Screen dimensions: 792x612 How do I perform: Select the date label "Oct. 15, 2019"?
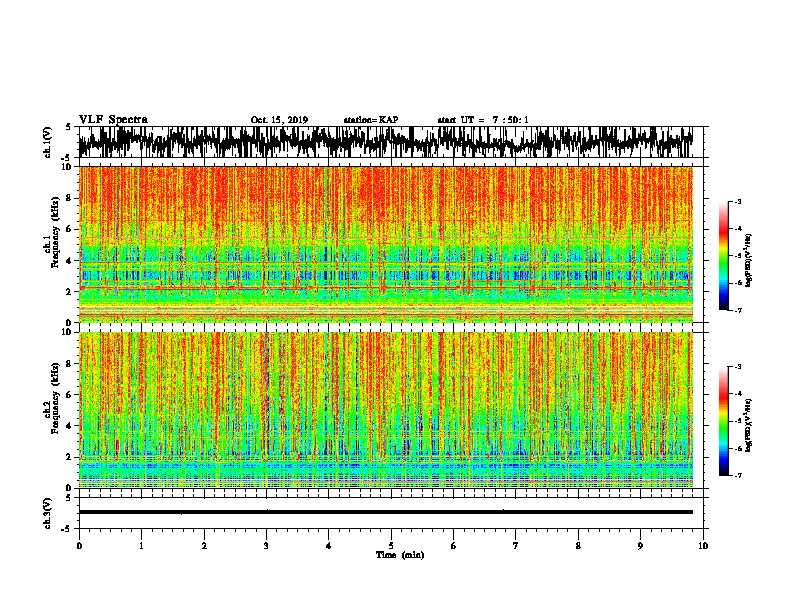pyautogui.click(x=279, y=120)
